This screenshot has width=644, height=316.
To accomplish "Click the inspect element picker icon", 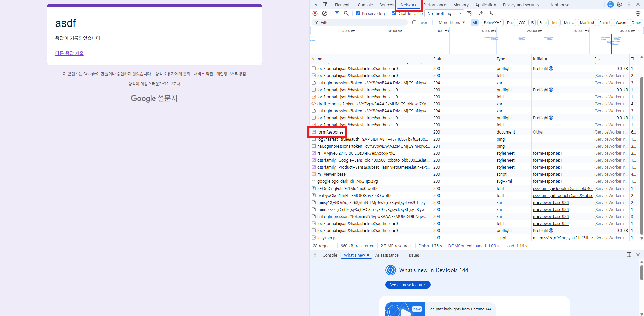I will 315,5.
